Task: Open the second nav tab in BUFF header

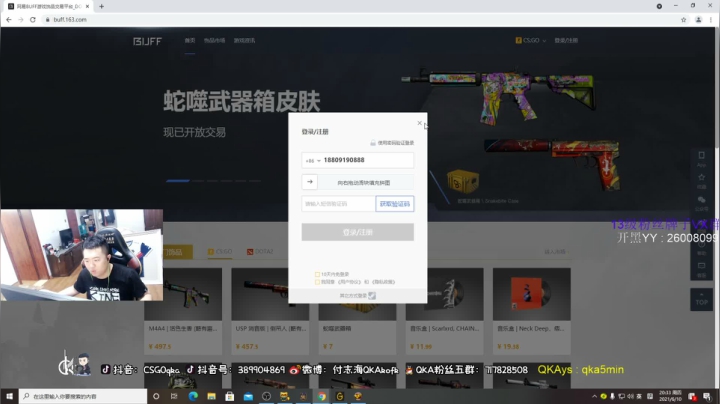Action: 214,40
